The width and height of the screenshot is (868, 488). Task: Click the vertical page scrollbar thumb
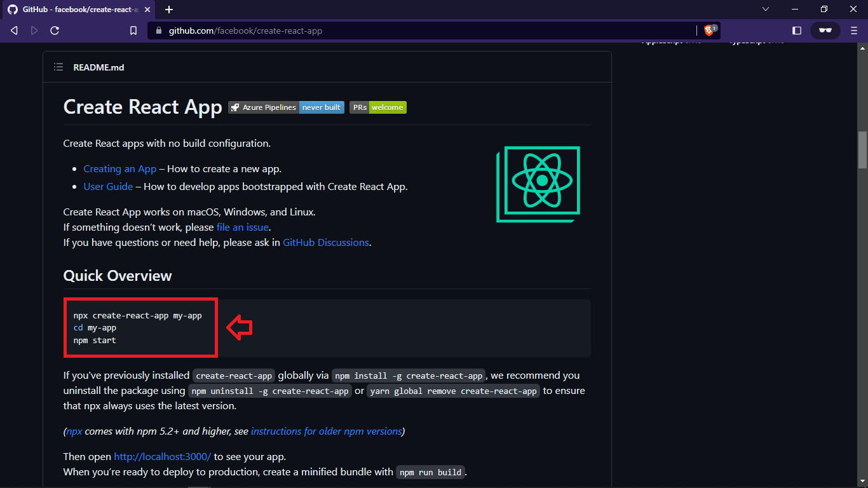click(862, 149)
